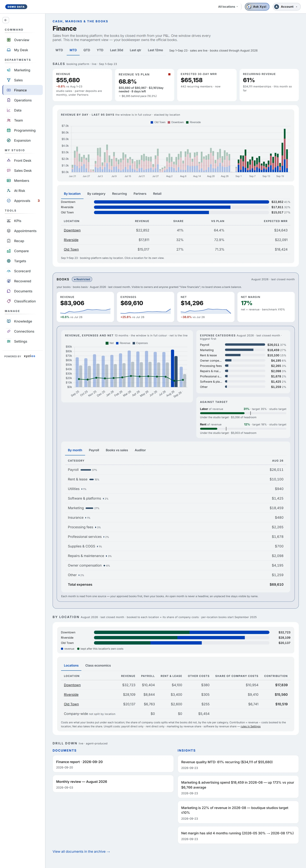Open the Documents icon

coord(9,291)
